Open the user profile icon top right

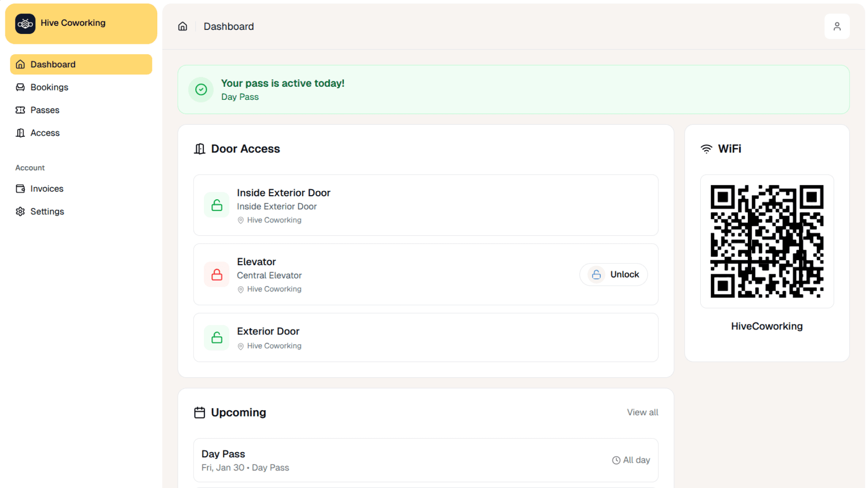tap(837, 27)
